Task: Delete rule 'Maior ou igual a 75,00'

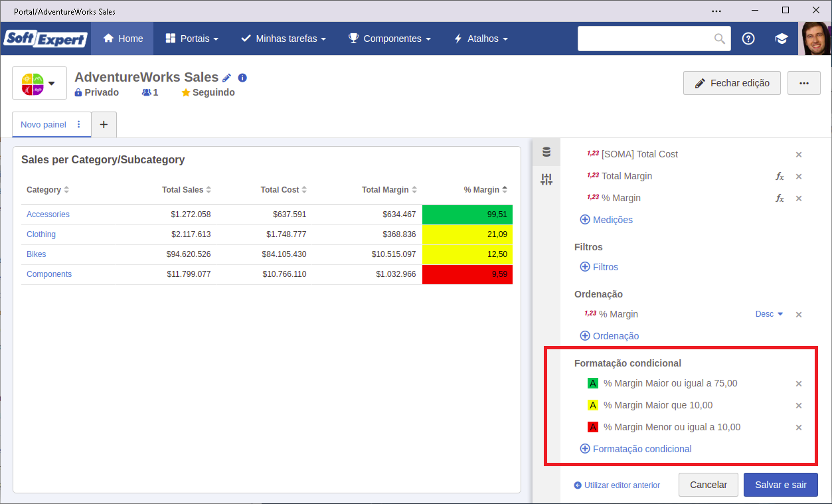Action: [x=799, y=384]
